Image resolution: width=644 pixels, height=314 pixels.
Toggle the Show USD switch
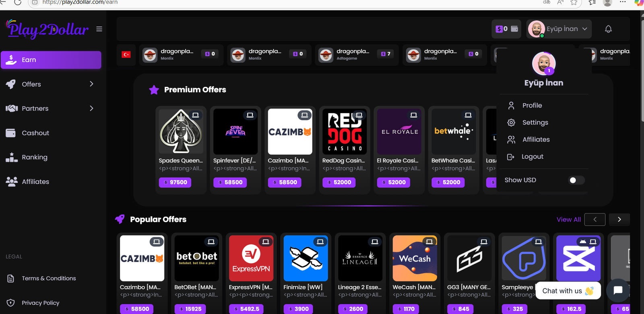576,180
